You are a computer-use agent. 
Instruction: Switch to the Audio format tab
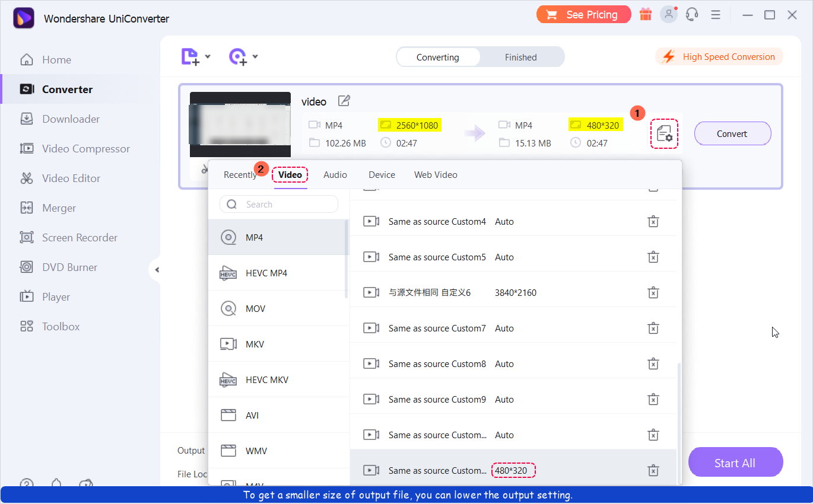[335, 175]
